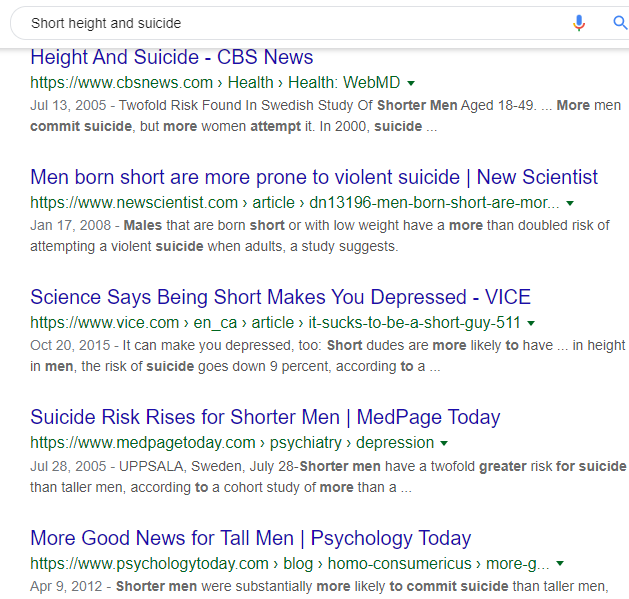The width and height of the screenshot is (629, 599).
Task: Click the green psychologytoday.com blog URL
Action: click(290, 563)
